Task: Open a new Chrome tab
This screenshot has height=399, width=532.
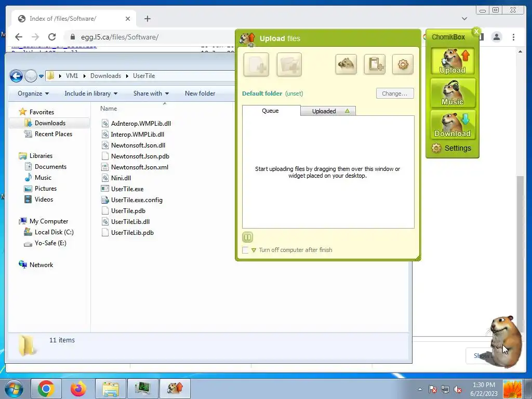Action: pyautogui.click(x=147, y=19)
